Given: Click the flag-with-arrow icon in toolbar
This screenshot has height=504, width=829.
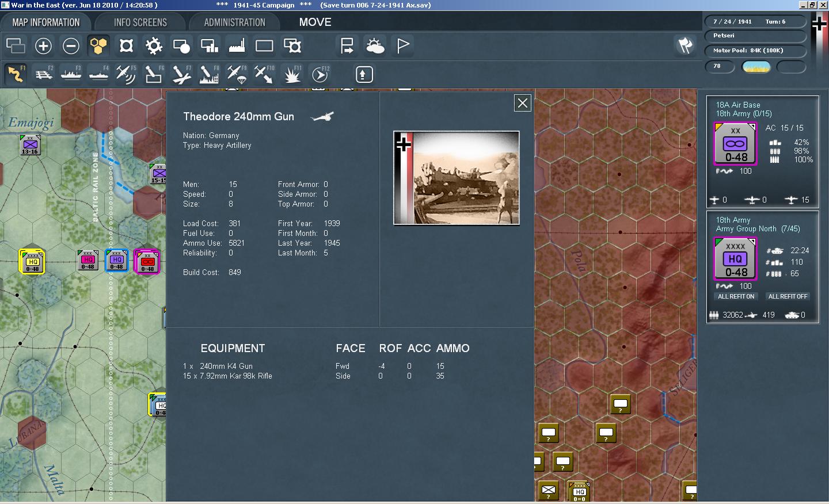Looking at the screenshot, I should point(347,45).
